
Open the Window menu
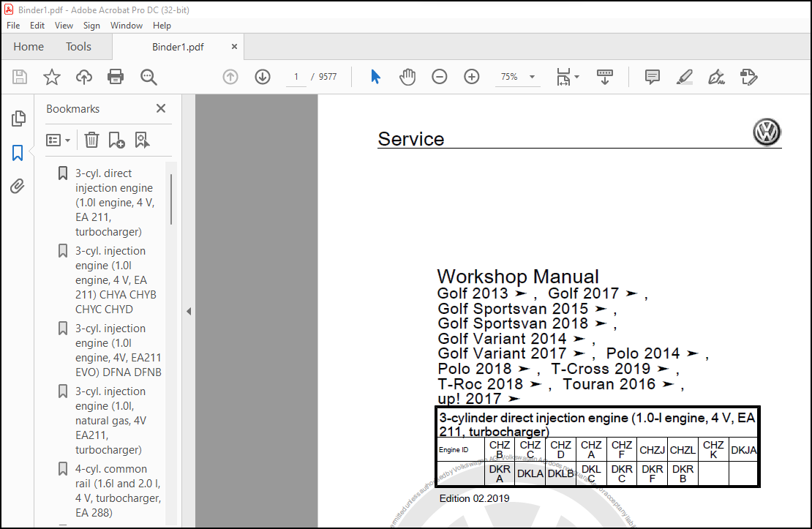pyautogui.click(x=127, y=26)
